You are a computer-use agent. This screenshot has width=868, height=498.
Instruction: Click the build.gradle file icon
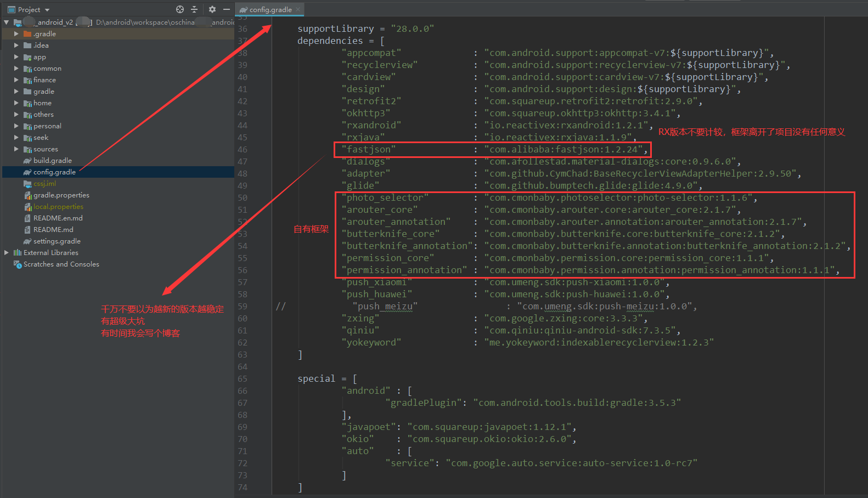(x=27, y=161)
